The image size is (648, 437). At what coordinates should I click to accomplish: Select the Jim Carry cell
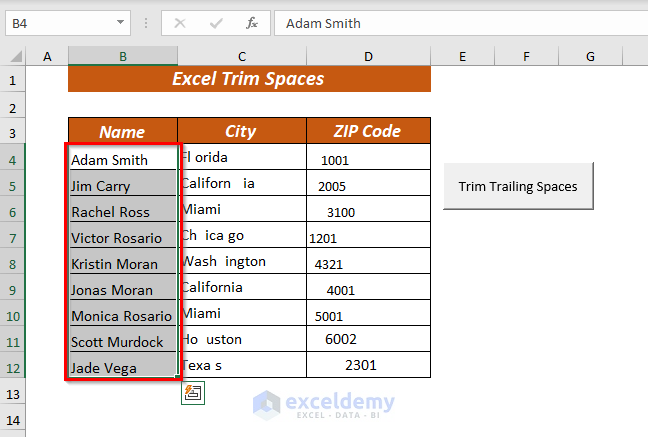click(x=123, y=183)
